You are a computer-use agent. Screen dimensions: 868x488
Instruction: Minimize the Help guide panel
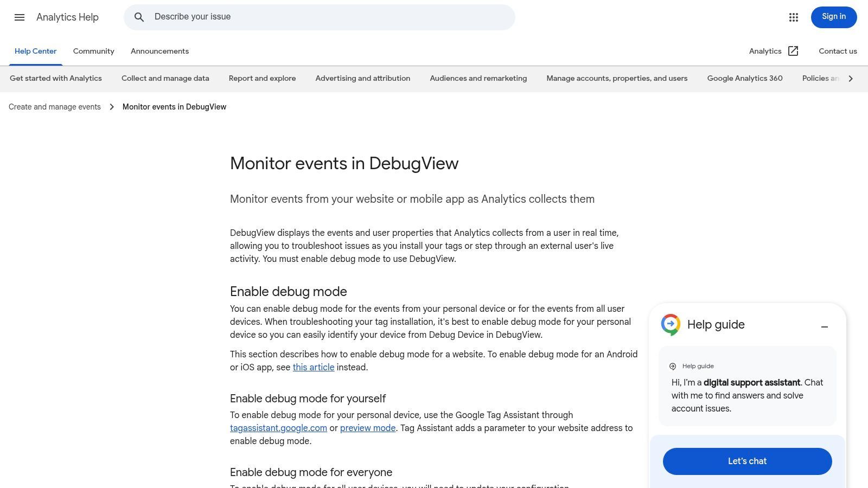tap(825, 326)
